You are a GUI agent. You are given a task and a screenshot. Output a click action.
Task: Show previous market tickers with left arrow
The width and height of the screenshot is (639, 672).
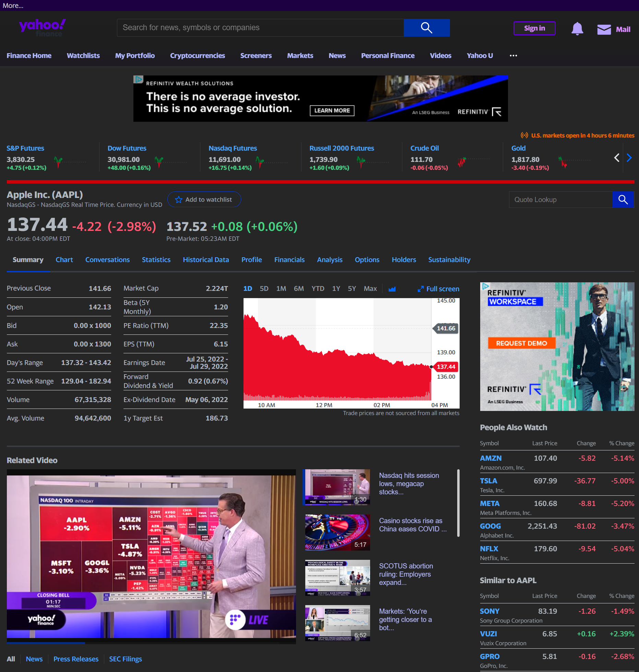click(616, 158)
